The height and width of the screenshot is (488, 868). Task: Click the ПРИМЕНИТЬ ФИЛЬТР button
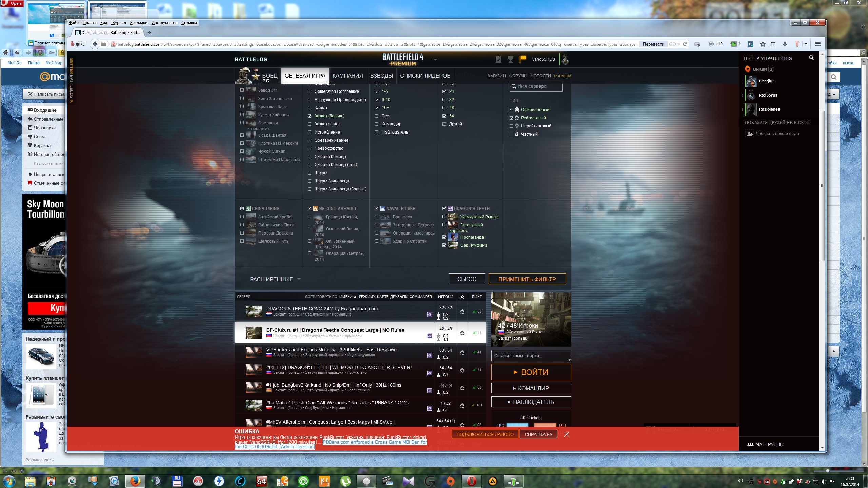[527, 279]
